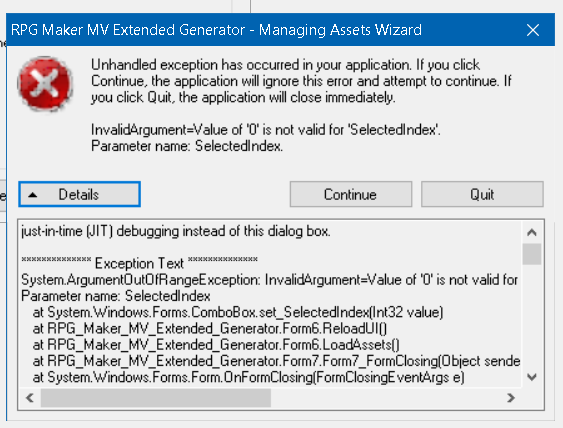The width and height of the screenshot is (563, 428).
Task: Close the error dialog window
Action: (x=533, y=30)
